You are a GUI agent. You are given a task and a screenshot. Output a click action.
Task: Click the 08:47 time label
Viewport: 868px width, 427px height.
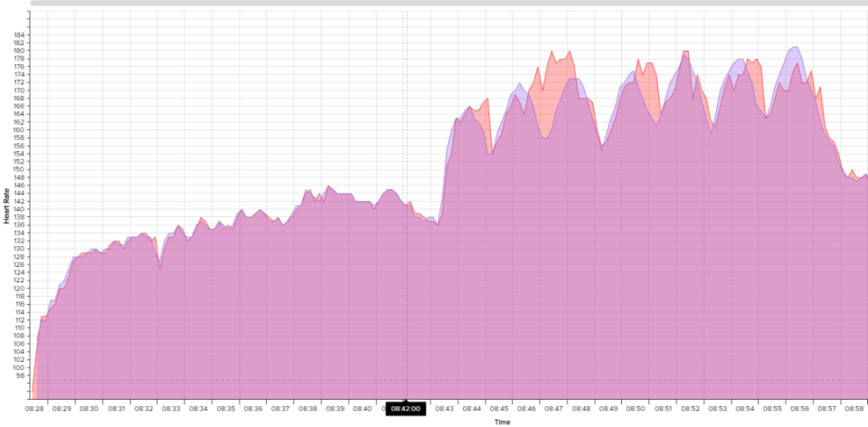point(554,408)
